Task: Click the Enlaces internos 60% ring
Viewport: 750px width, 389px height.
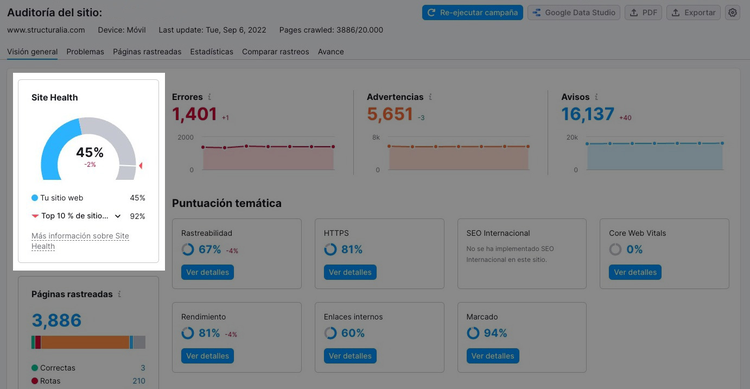Action: [330, 333]
